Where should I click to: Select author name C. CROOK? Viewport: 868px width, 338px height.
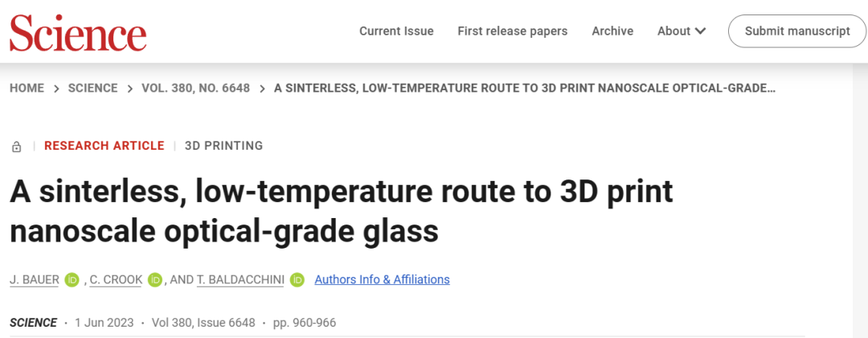tap(116, 280)
